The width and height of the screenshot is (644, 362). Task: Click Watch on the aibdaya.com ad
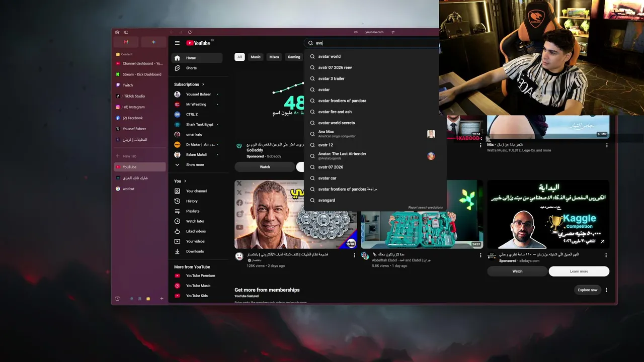[x=517, y=271]
